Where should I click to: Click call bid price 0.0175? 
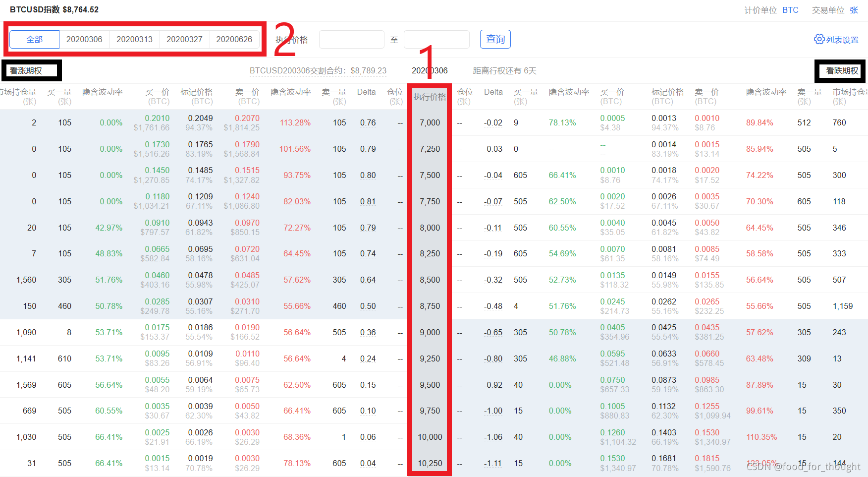[157, 327]
